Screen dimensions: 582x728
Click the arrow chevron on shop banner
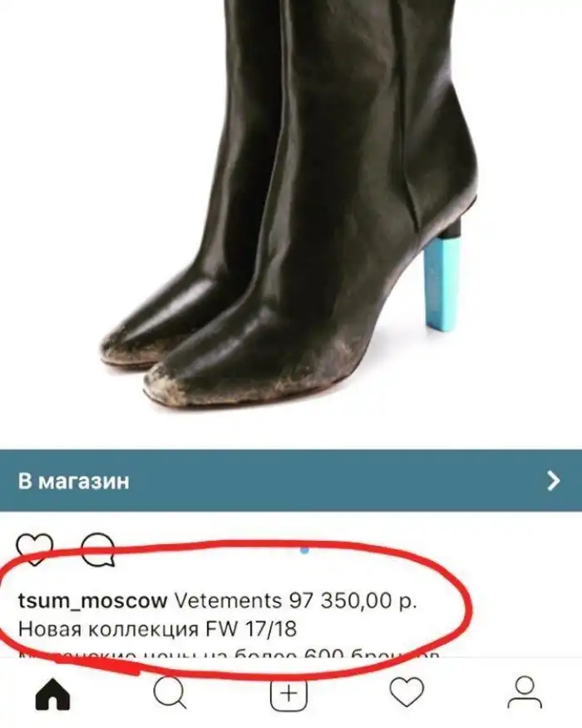(x=553, y=481)
